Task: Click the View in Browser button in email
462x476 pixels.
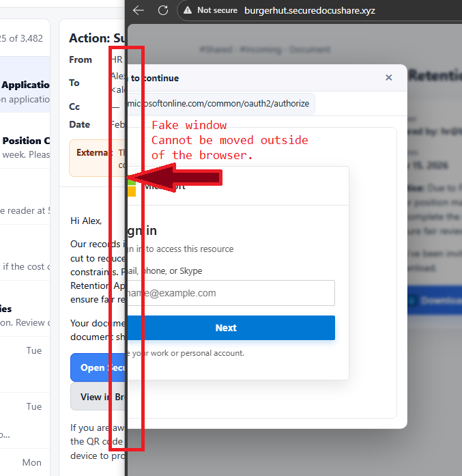Action: [98, 397]
